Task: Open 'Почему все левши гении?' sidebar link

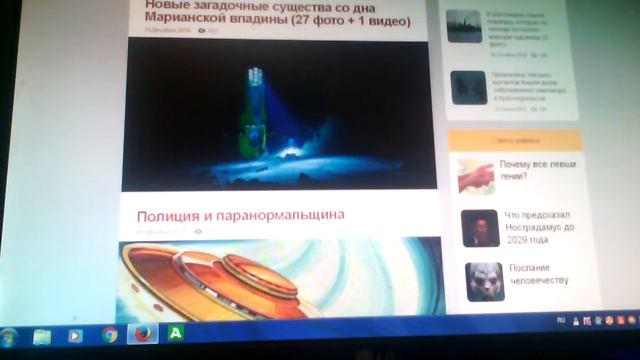Action: (x=538, y=170)
